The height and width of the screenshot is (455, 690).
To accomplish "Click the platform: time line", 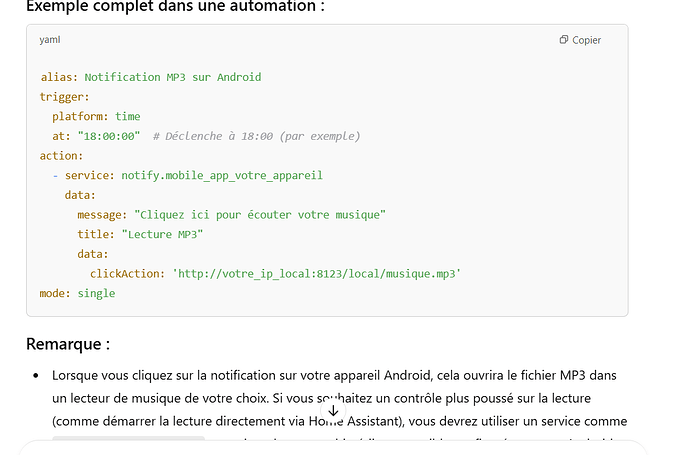I will click(96, 117).
